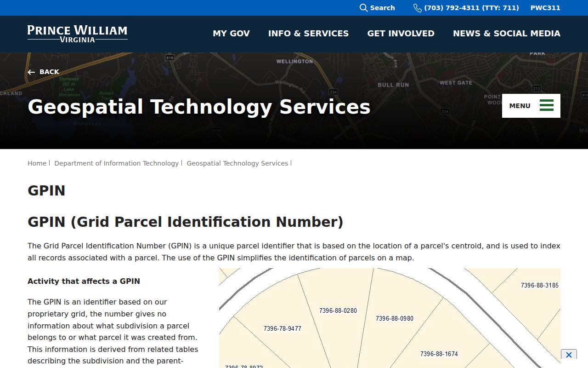Click the search magnifier icon
This screenshot has width=588, height=368.
tap(363, 8)
